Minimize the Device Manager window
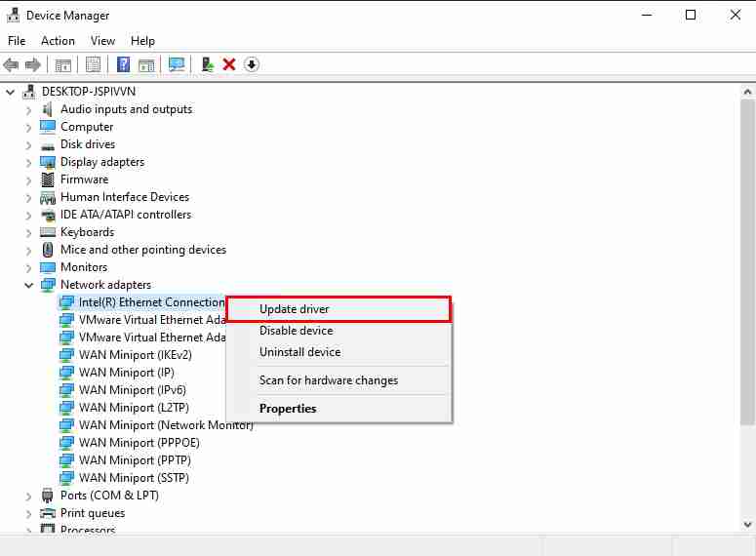This screenshot has width=756, height=556. 647,15
